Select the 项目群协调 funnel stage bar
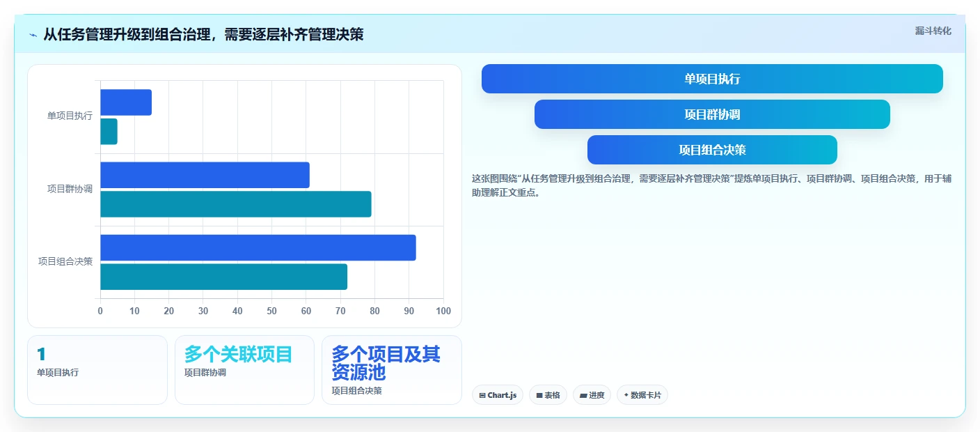 pos(712,114)
